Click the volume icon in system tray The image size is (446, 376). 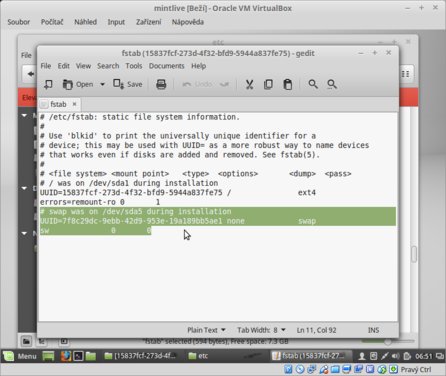[x=395, y=356]
